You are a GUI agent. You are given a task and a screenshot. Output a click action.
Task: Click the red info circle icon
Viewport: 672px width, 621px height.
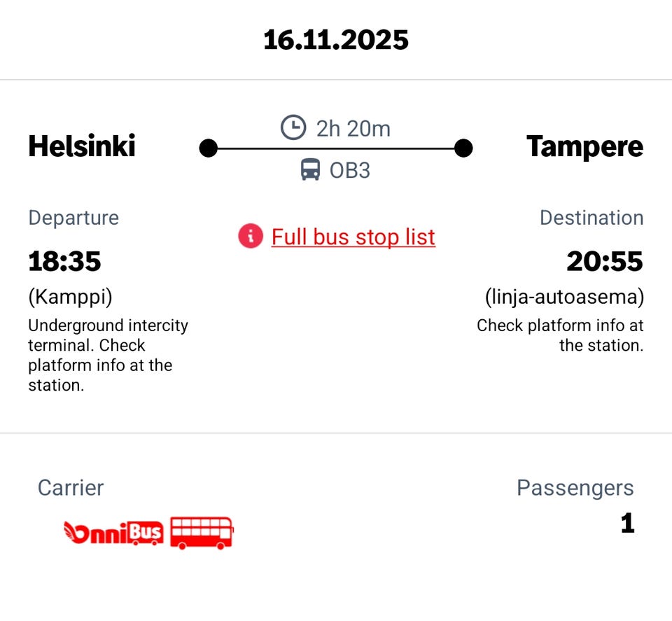(x=251, y=237)
